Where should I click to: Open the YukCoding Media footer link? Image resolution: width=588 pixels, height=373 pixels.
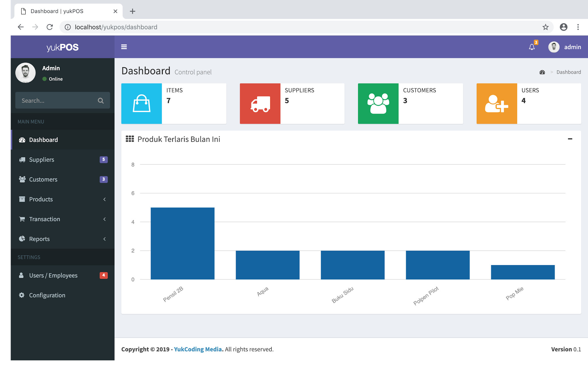(198, 349)
